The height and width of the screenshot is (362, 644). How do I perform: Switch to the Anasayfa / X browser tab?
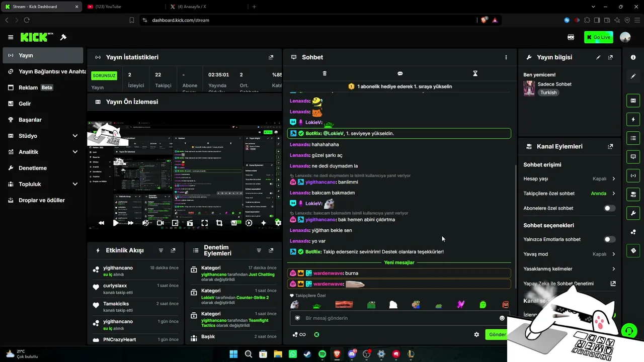[206, 7]
